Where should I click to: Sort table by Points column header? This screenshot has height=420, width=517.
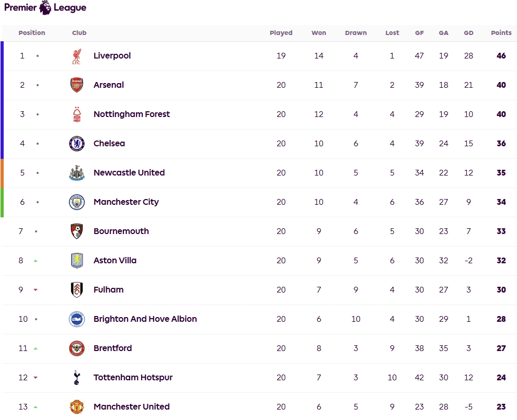501,33
